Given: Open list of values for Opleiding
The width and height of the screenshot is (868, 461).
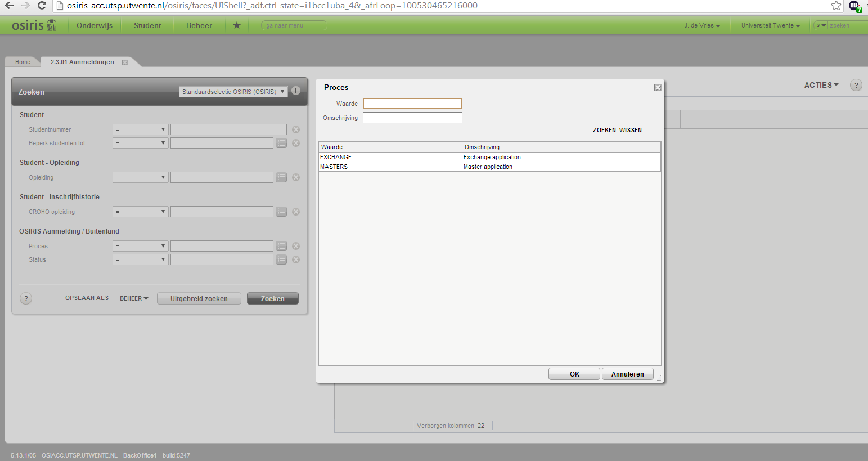Looking at the screenshot, I should (281, 177).
